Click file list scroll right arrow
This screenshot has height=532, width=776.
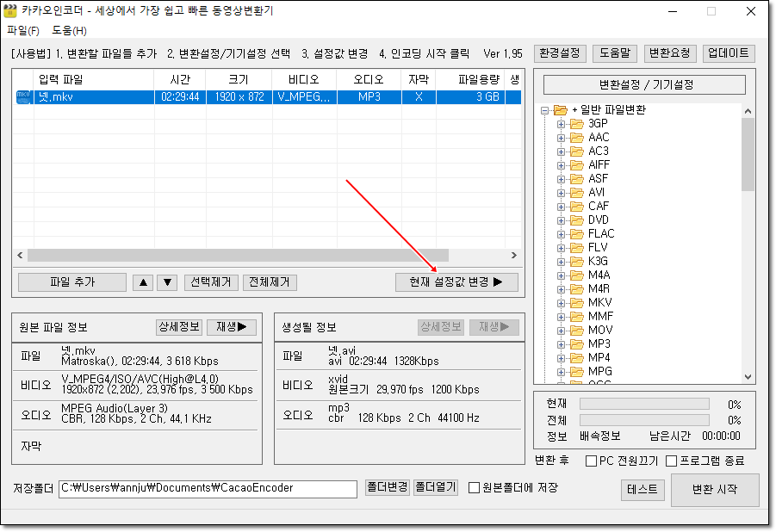tap(513, 256)
